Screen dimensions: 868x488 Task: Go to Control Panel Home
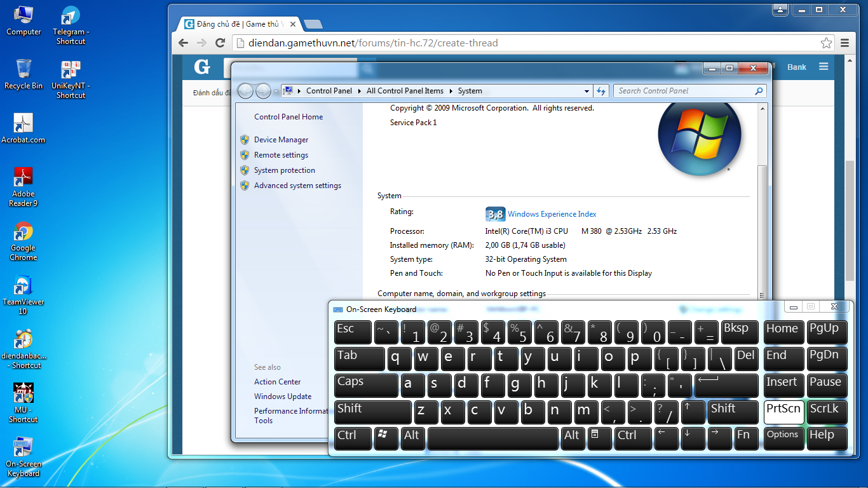288,117
